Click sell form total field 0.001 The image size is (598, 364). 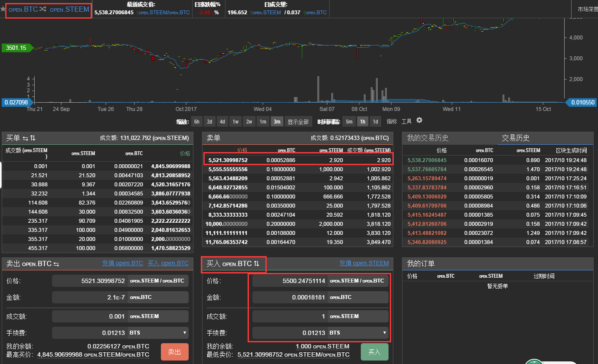coord(90,316)
